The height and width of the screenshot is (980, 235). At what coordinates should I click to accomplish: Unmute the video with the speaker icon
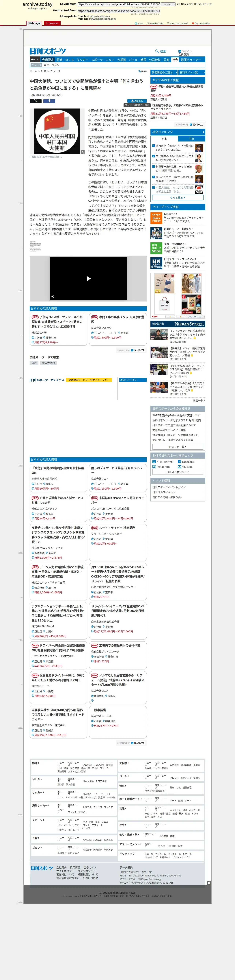point(53,296)
